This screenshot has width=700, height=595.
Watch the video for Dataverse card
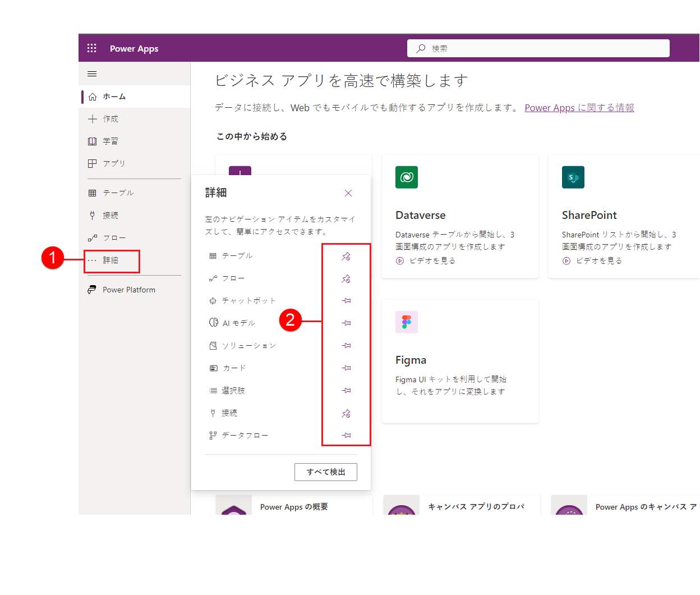[x=426, y=261]
